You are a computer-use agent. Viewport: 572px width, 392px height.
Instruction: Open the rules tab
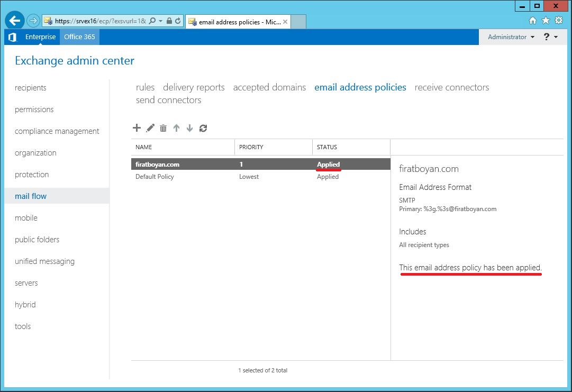[x=145, y=87]
